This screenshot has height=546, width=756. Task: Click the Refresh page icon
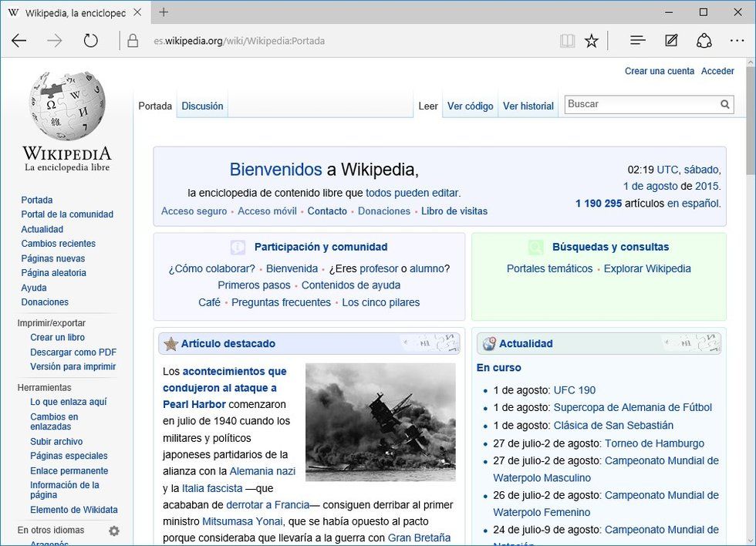[91, 41]
